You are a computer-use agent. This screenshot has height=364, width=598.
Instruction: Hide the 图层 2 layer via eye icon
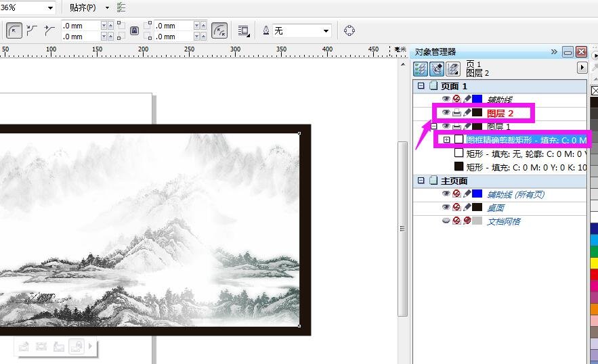click(446, 113)
